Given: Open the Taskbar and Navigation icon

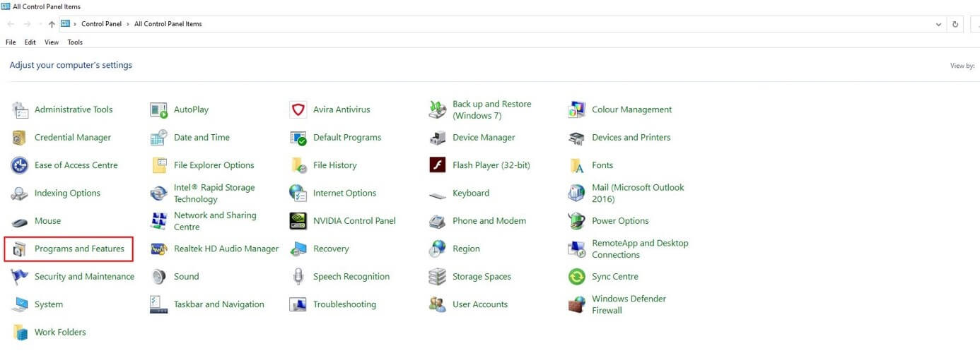Looking at the screenshot, I should point(159,305).
